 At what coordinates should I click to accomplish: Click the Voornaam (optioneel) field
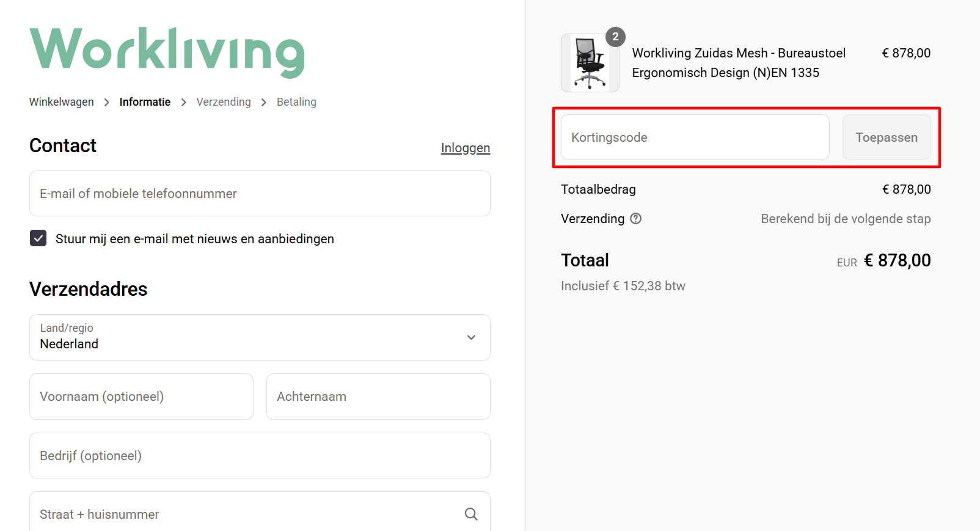141,397
